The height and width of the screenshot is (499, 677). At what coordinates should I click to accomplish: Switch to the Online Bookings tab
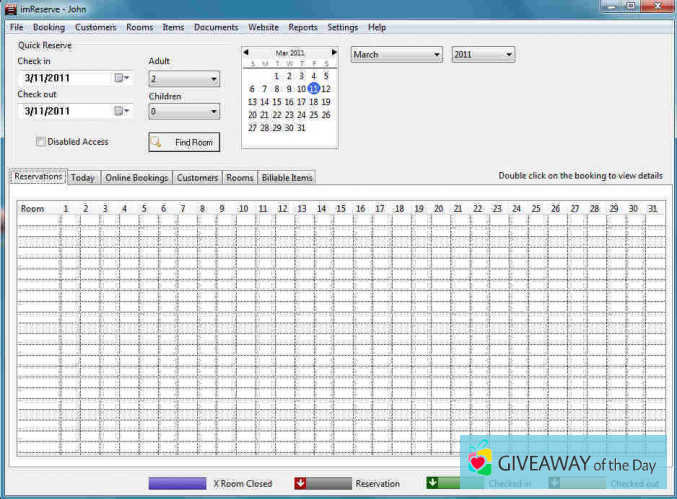pyautogui.click(x=135, y=178)
